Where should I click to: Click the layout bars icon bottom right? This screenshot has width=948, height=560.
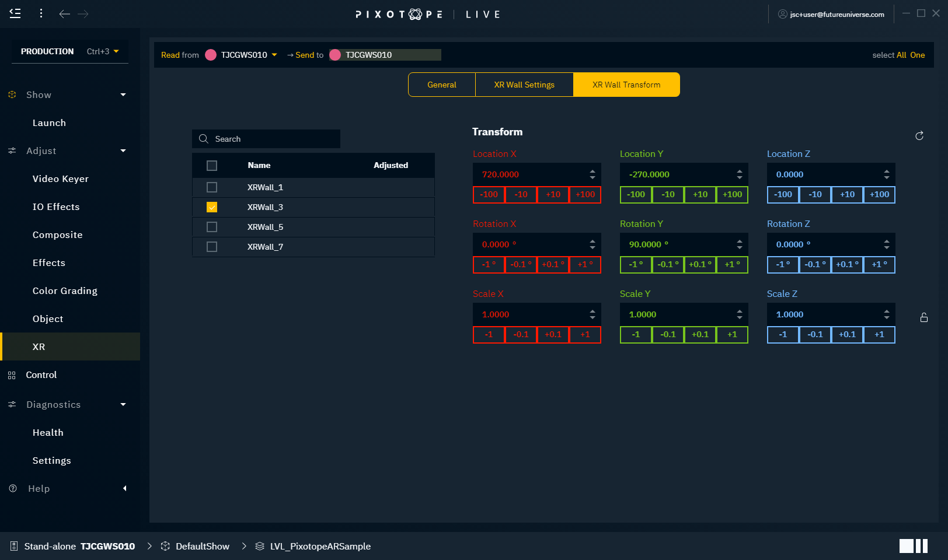pos(914,546)
